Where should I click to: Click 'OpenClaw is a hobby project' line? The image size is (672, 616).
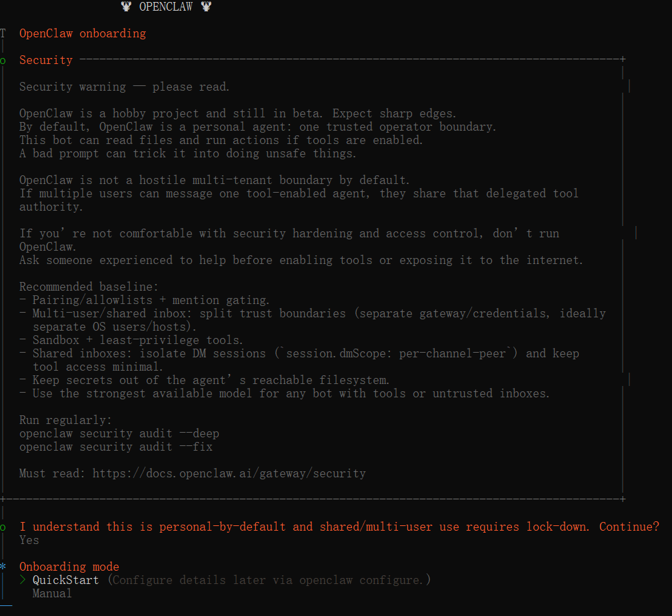[238, 113]
